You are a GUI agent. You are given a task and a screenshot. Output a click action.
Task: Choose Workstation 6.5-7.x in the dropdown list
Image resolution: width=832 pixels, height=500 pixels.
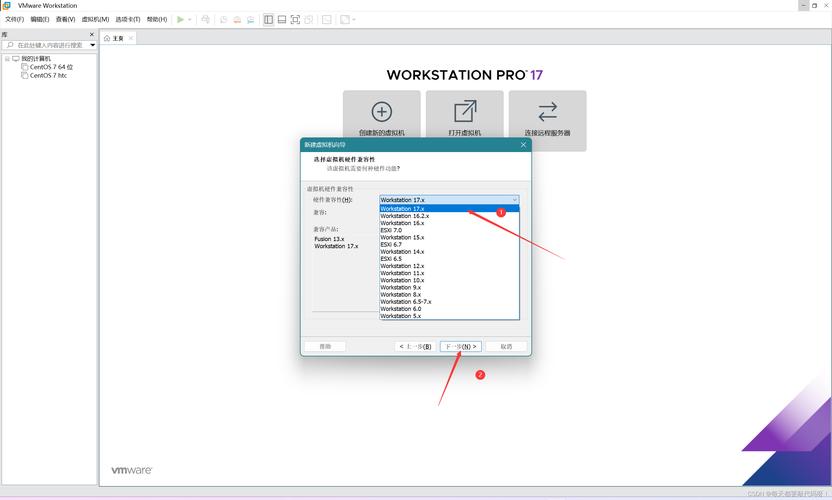(449, 302)
